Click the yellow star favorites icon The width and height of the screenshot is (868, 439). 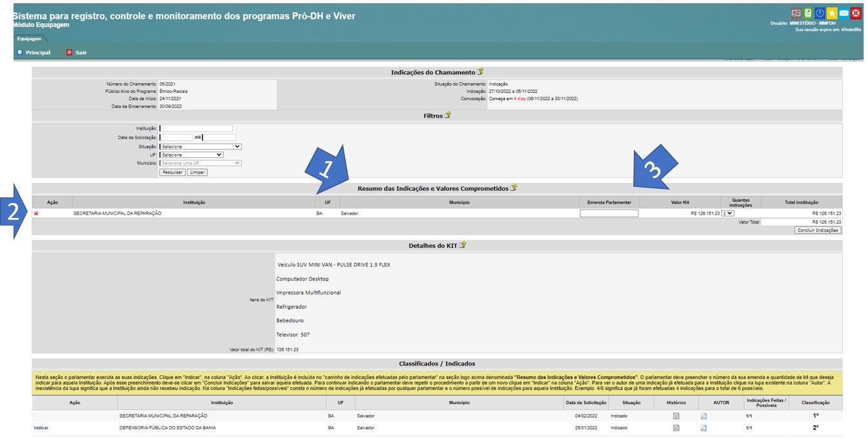(x=832, y=13)
